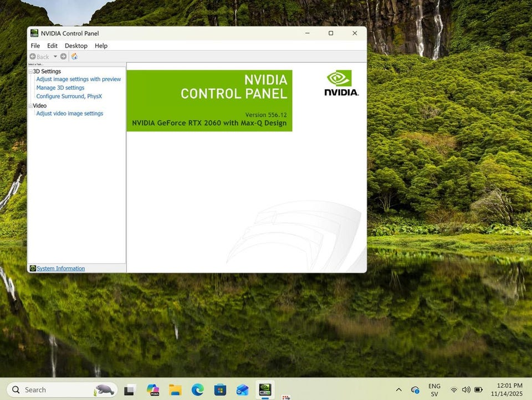Click the Forward navigation arrow icon

pos(63,57)
